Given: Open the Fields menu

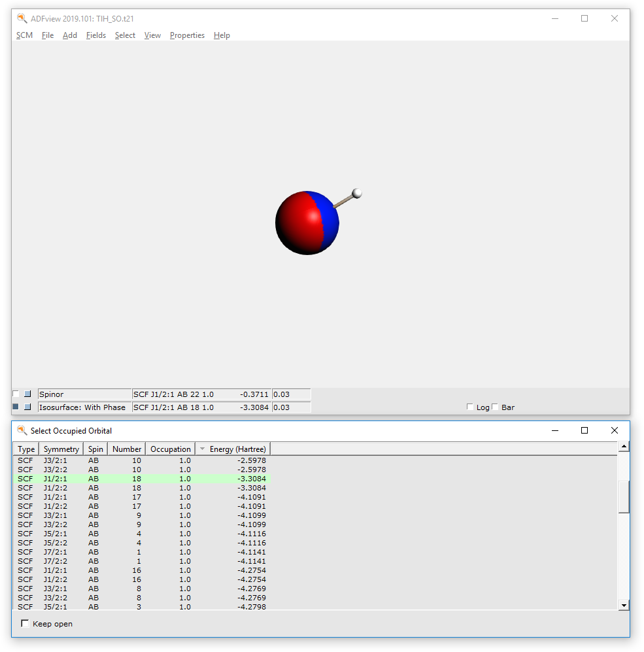Looking at the screenshot, I should pyautogui.click(x=95, y=35).
